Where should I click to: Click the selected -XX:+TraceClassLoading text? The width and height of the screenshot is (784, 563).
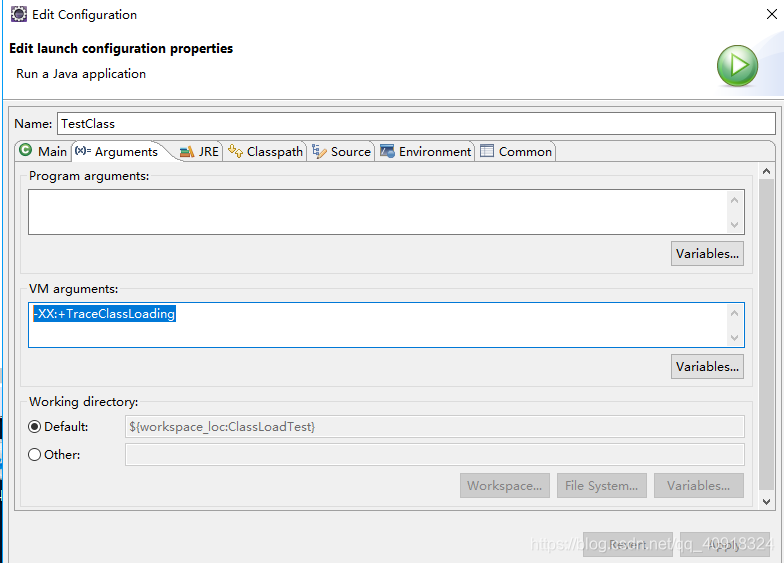[104, 314]
